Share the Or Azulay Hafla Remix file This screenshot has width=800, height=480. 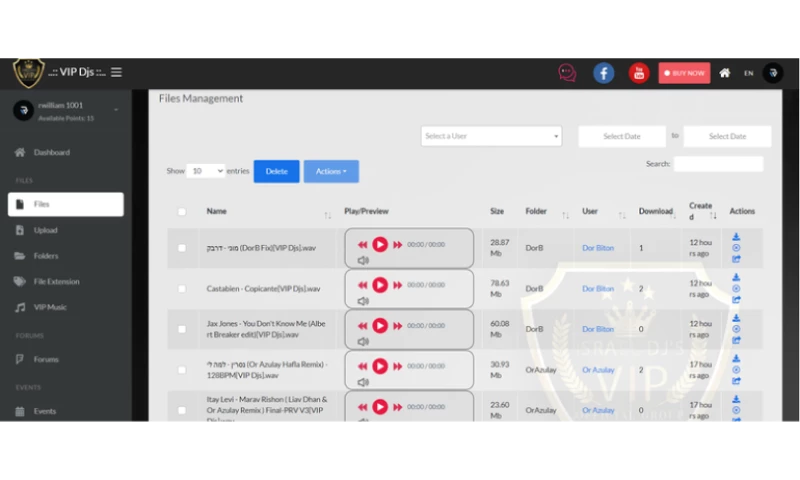click(736, 381)
